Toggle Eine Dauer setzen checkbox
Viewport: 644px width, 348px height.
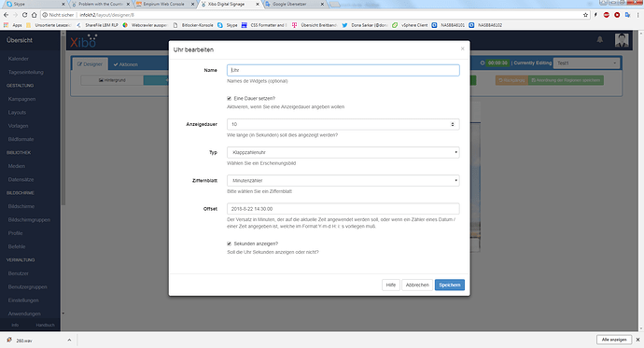(x=230, y=99)
